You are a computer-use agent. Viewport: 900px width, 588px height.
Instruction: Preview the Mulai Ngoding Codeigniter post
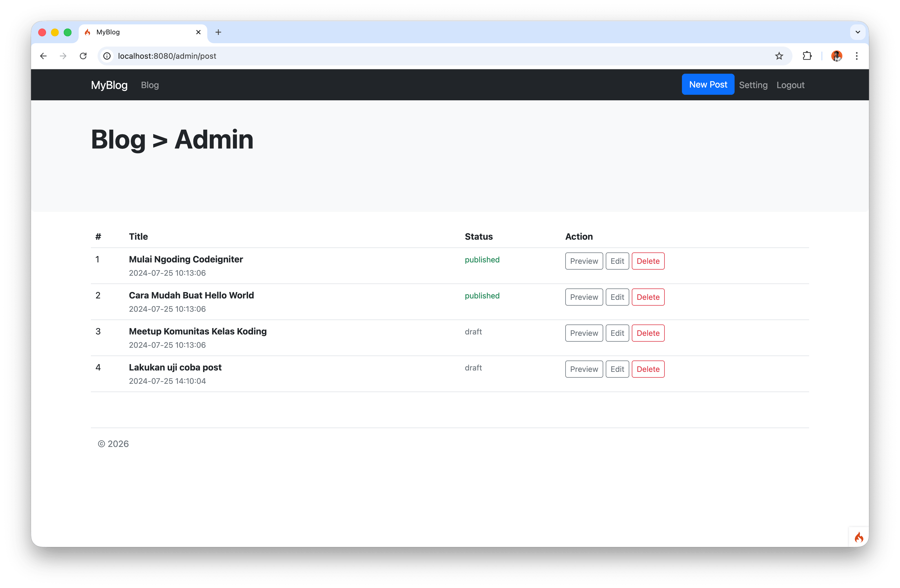[x=584, y=261]
